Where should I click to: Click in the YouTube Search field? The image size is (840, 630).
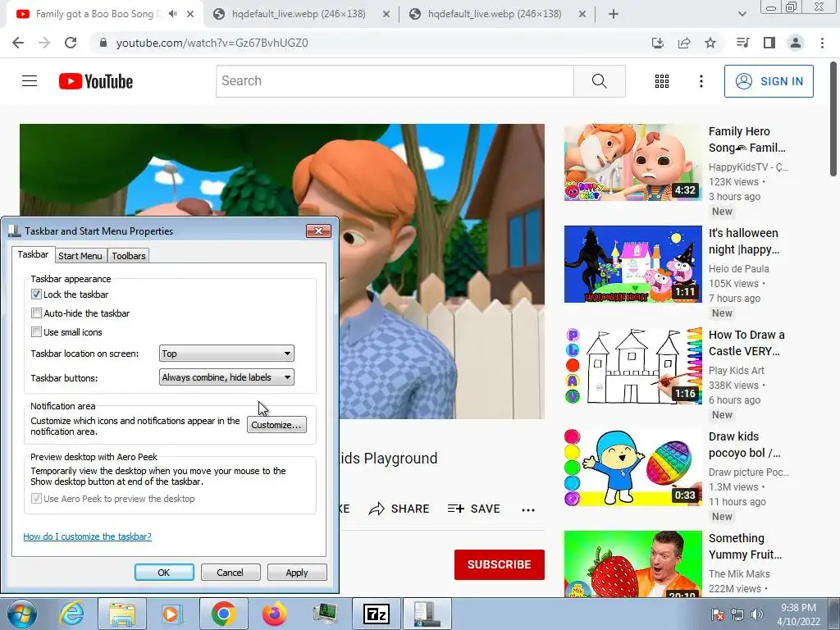tap(395, 81)
